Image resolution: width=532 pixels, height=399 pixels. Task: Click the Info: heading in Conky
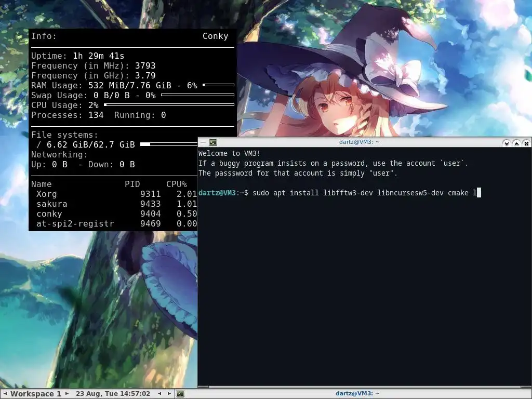pyautogui.click(x=44, y=36)
